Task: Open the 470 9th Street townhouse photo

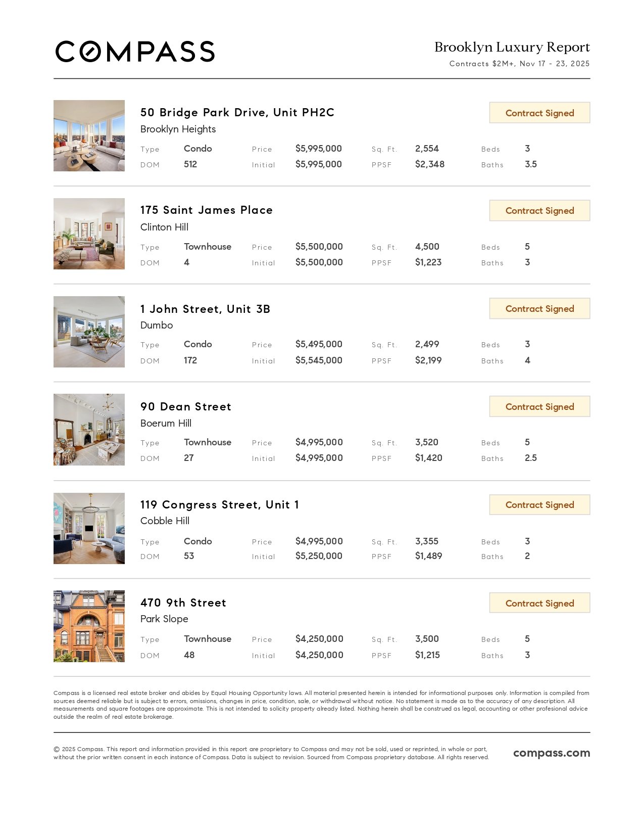Action: point(89,626)
